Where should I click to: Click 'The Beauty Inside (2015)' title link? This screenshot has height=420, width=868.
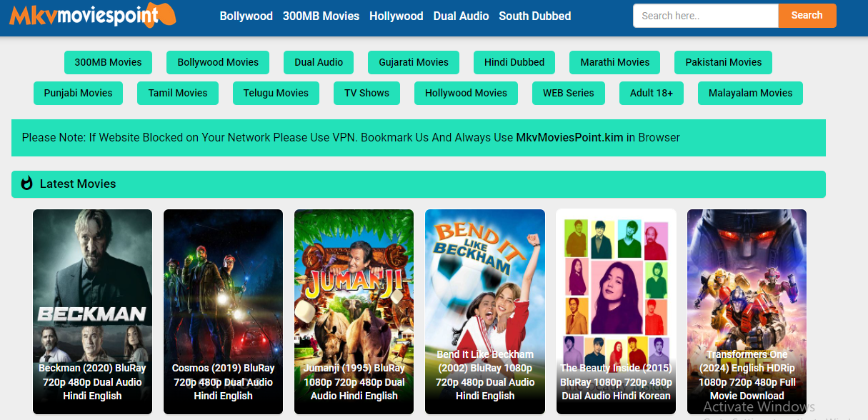616,382
